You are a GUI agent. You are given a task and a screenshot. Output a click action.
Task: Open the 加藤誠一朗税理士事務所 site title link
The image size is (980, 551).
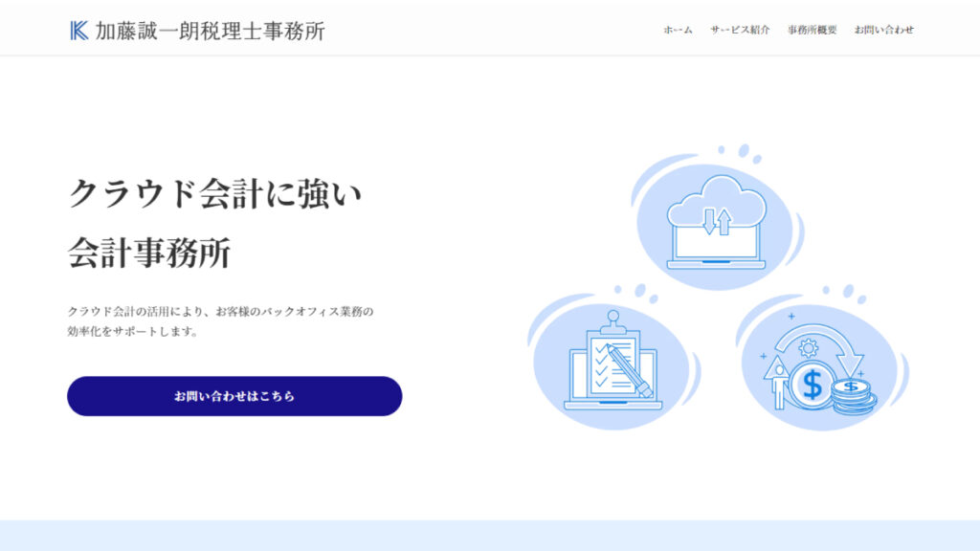click(x=210, y=31)
